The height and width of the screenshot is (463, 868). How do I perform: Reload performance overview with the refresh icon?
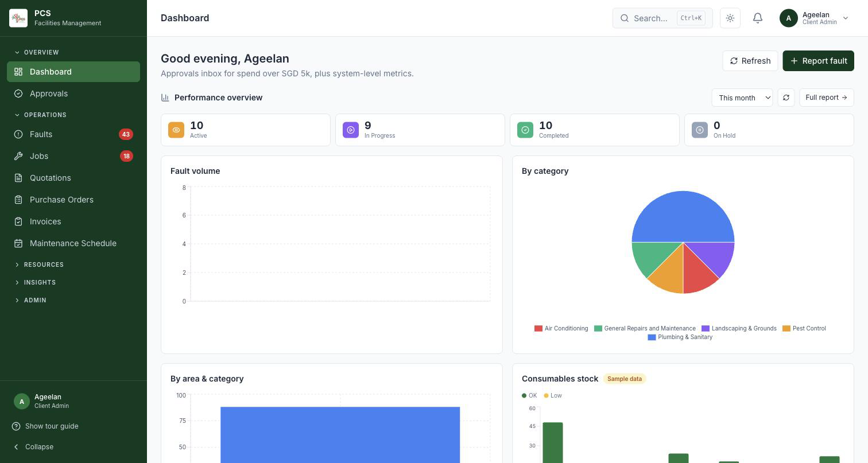click(x=786, y=98)
